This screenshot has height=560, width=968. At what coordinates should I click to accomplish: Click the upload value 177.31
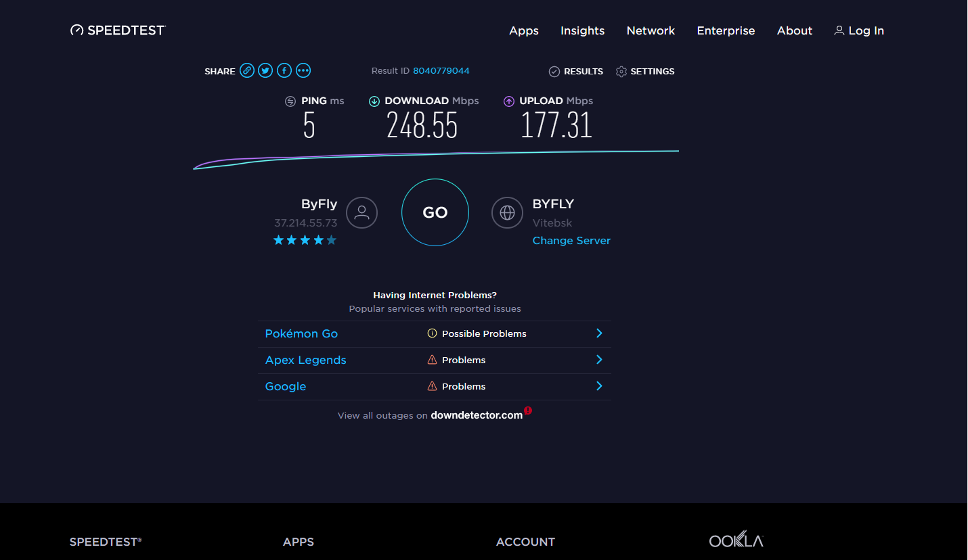tap(556, 126)
